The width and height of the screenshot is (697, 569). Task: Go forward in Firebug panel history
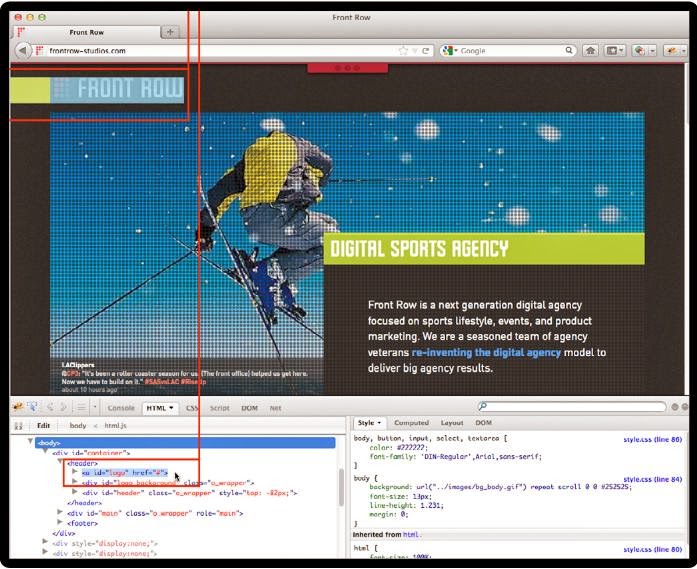[63, 407]
